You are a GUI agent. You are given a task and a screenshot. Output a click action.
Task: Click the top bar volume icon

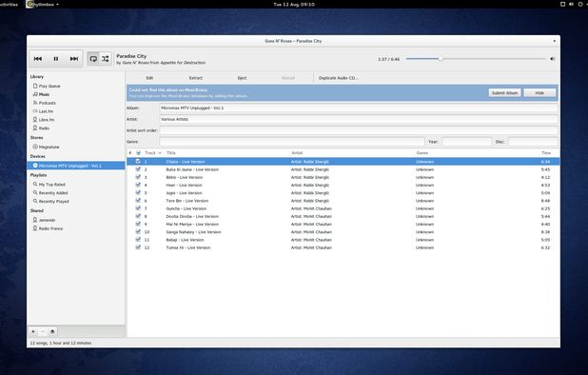click(571, 4)
